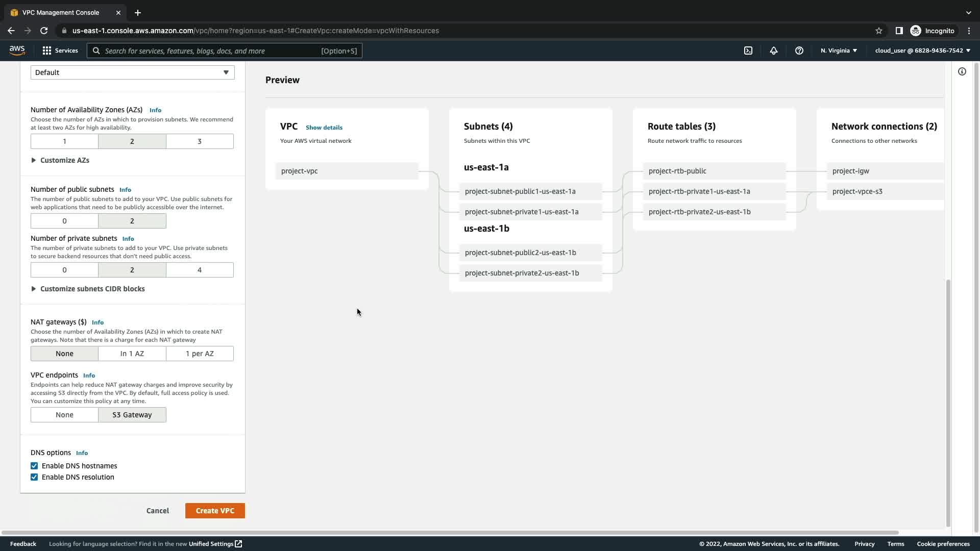Open AWS CloudShell icon in header
The image size is (980, 551).
(748, 51)
